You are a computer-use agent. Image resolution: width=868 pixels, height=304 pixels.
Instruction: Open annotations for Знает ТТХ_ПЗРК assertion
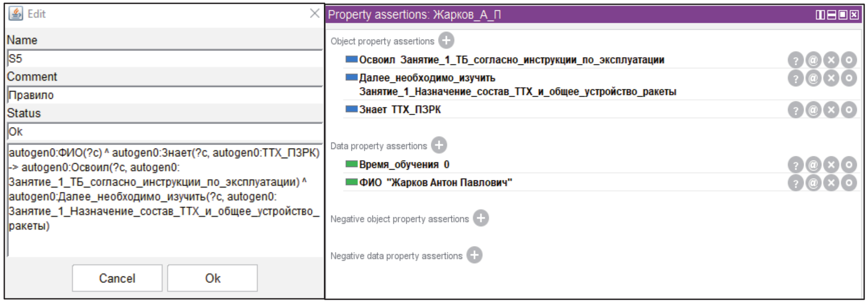[813, 110]
